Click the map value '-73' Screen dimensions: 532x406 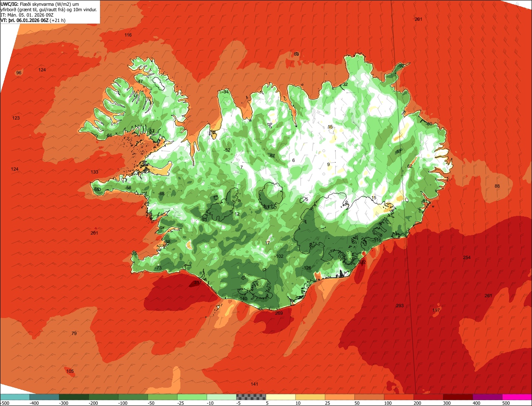[158, 269]
